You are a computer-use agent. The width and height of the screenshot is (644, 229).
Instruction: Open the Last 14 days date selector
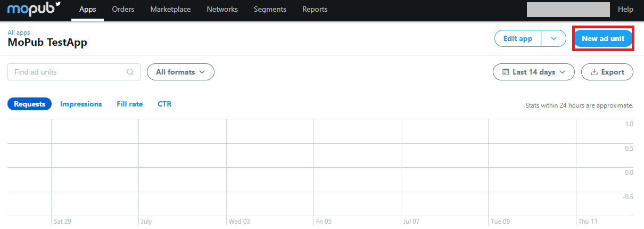coord(534,72)
